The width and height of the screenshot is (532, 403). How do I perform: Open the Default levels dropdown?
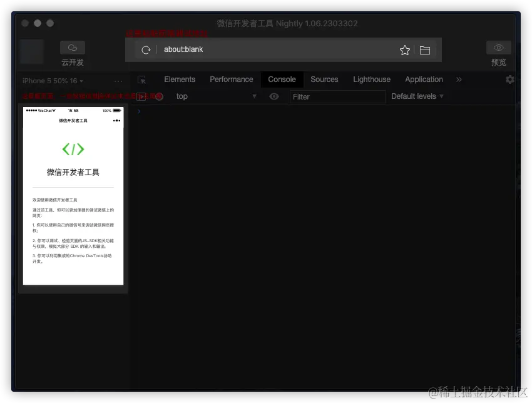pyautogui.click(x=417, y=96)
